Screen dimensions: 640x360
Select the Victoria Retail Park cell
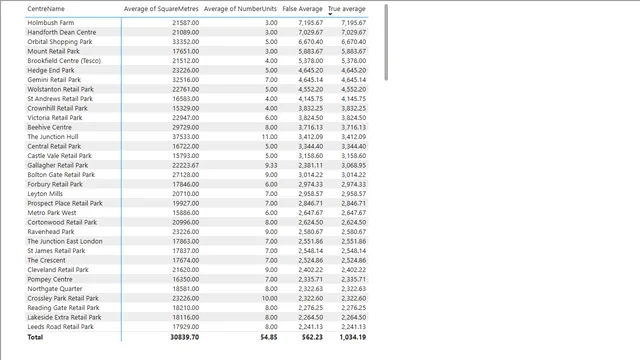(x=55, y=118)
